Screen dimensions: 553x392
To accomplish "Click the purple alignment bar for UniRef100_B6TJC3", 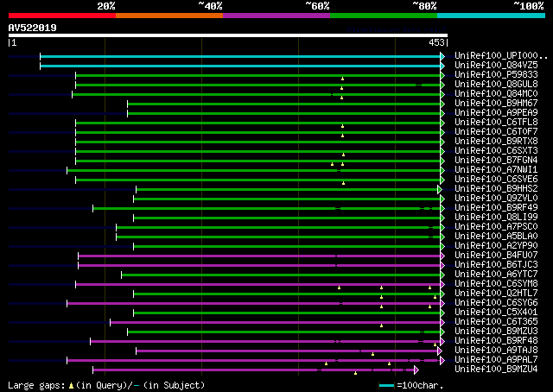I will pos(259,265).
